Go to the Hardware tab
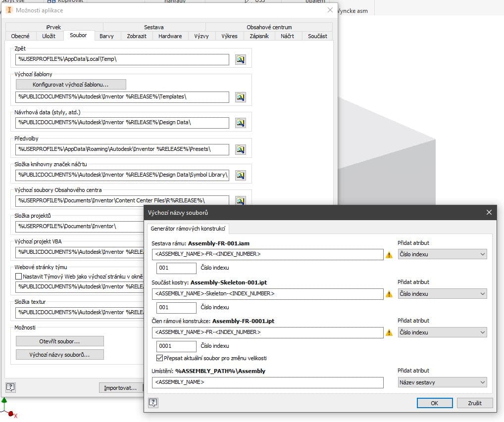 pos(170,36)
